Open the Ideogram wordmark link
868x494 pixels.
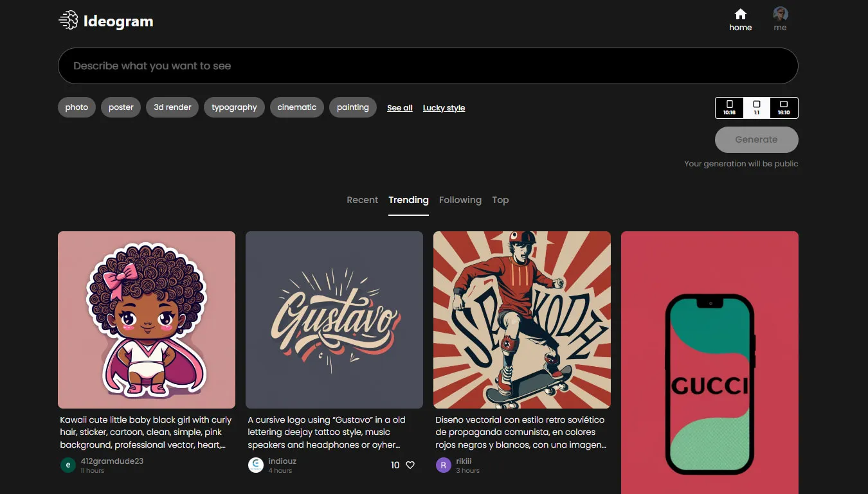[118, 21]
